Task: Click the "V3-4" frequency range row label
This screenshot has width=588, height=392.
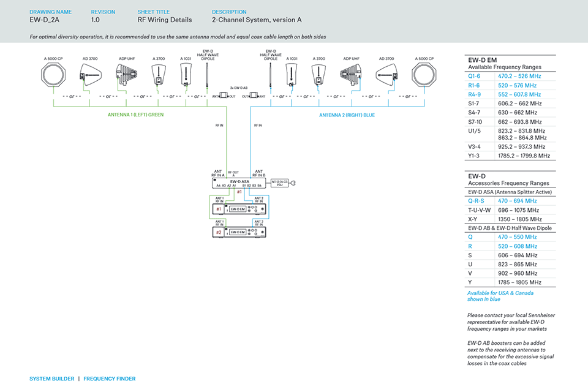Action: pyautogui.click(x=474, y=146)
